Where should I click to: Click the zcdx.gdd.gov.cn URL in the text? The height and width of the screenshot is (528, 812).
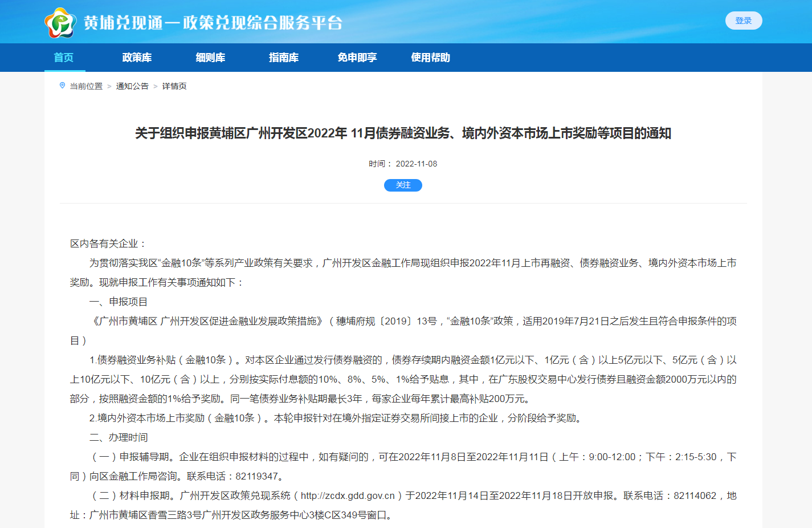[348, 495]
